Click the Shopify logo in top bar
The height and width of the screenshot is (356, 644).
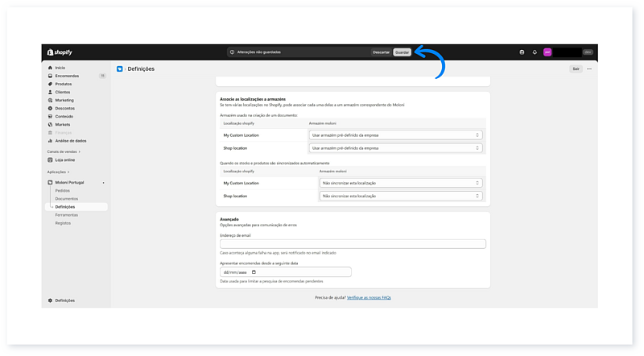point(58,52)
